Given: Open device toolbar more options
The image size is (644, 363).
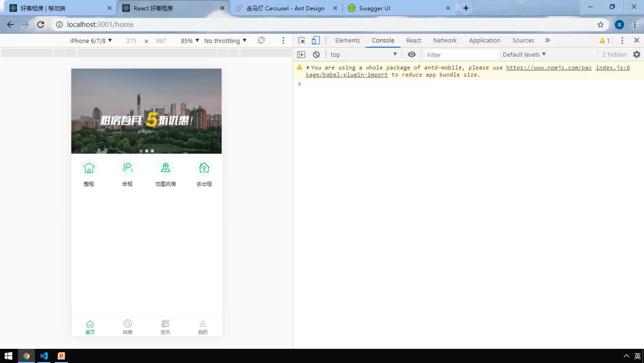Looking at the screenshot, I should (283, 40).
